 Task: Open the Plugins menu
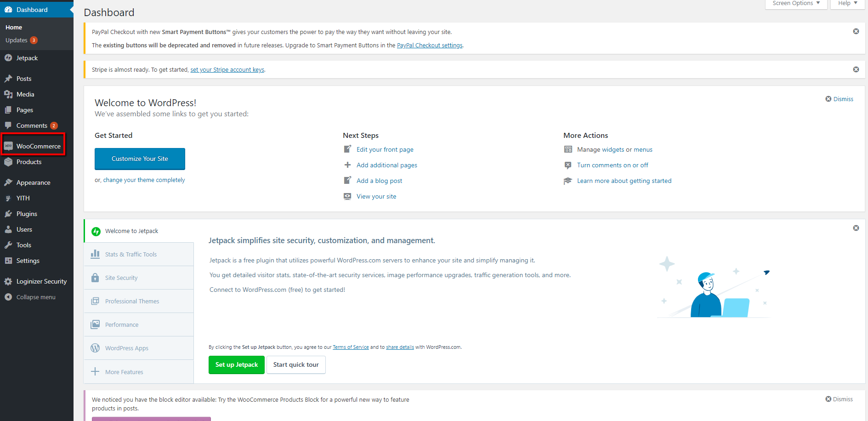point(37,214)
